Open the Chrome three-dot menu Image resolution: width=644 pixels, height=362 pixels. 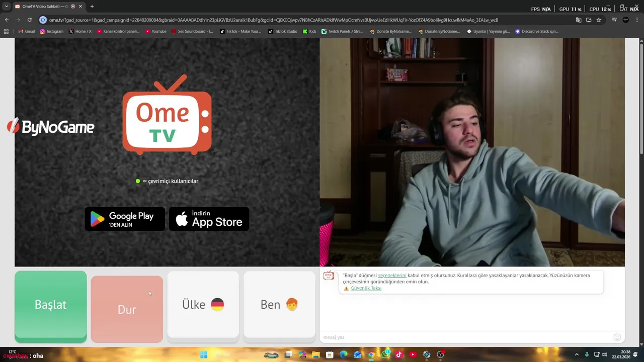637,20
